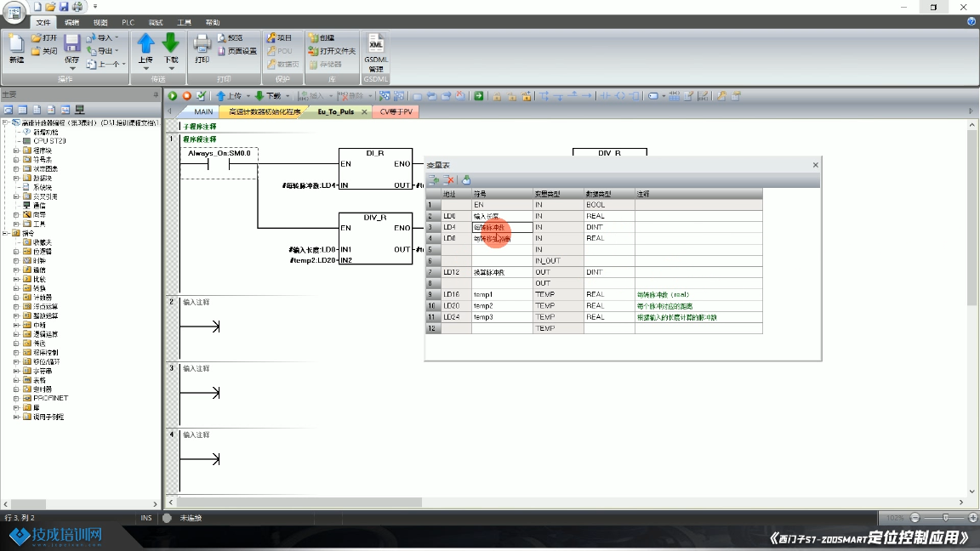Switch to the CV等于PV tab
The width and height of the screenshot is (980, 551).
pyautogui.click(x=396, y=112)
